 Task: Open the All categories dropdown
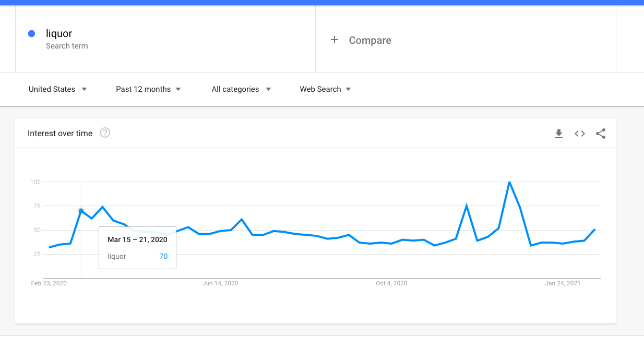241,89
